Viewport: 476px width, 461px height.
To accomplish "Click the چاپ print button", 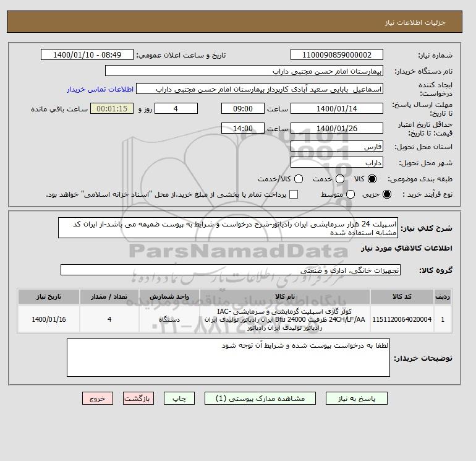I will [179, 398].
